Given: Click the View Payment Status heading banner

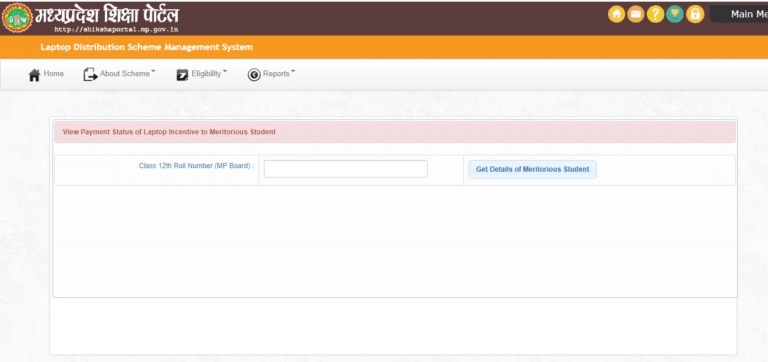Looking at the screenshot, I should pos(395,132).
